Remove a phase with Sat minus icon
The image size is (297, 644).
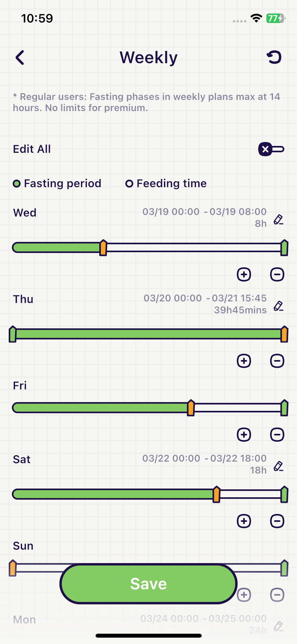coord(277,521)
